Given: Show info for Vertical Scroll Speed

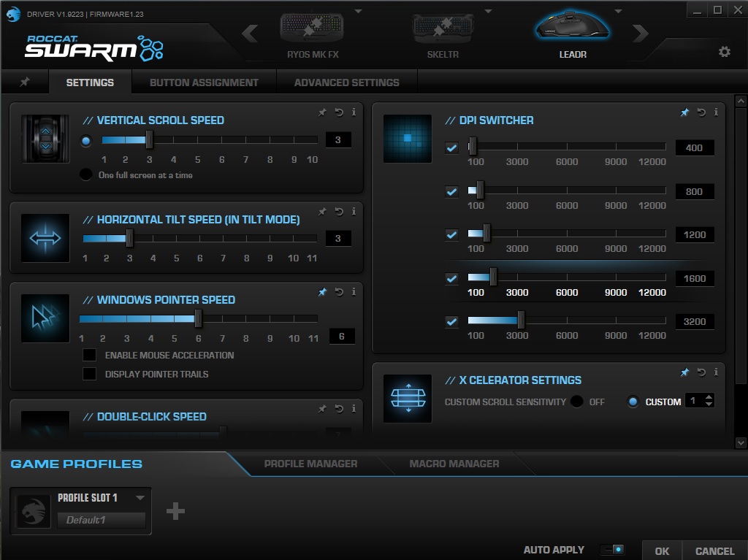Looking at the screenshot, I should tap(354, 112).
